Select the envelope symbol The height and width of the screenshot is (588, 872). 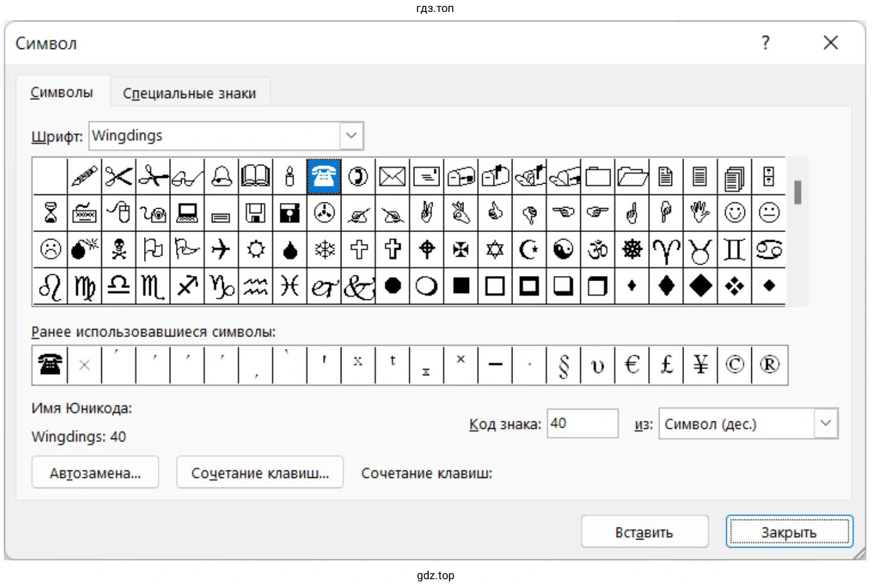[392, 177]
